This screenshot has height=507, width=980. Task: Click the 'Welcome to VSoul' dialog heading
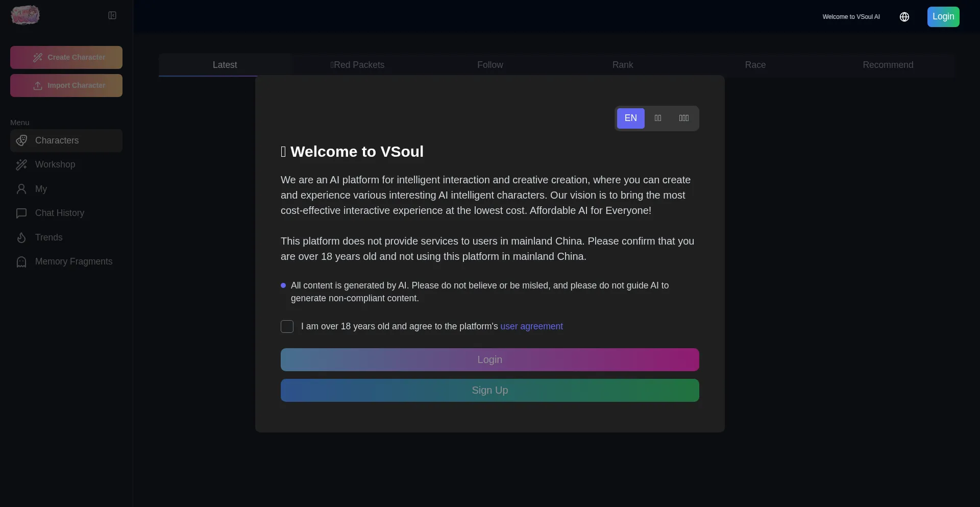(x=352, y=152)
